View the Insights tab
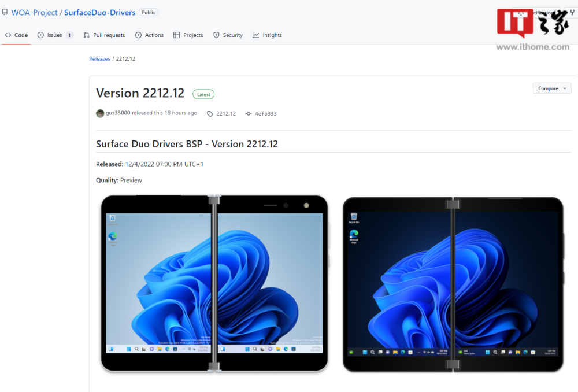Viewport: 578px width, 392px height. (x=267, y=35)
